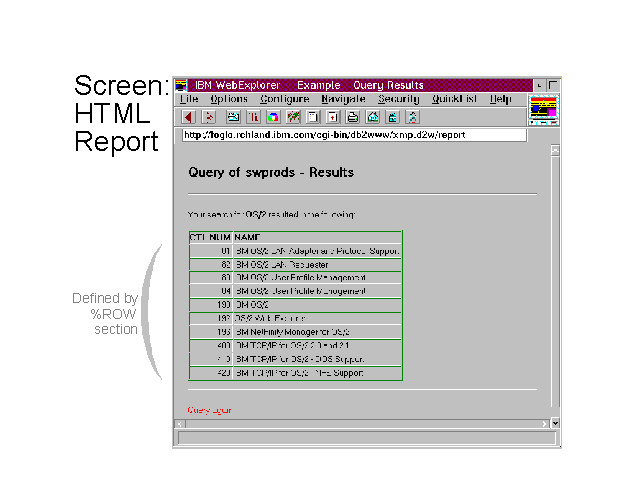The width and height of the screenshot is (618, 478).
Task: Select row 190 in the results table
Action: coord(296,305)
